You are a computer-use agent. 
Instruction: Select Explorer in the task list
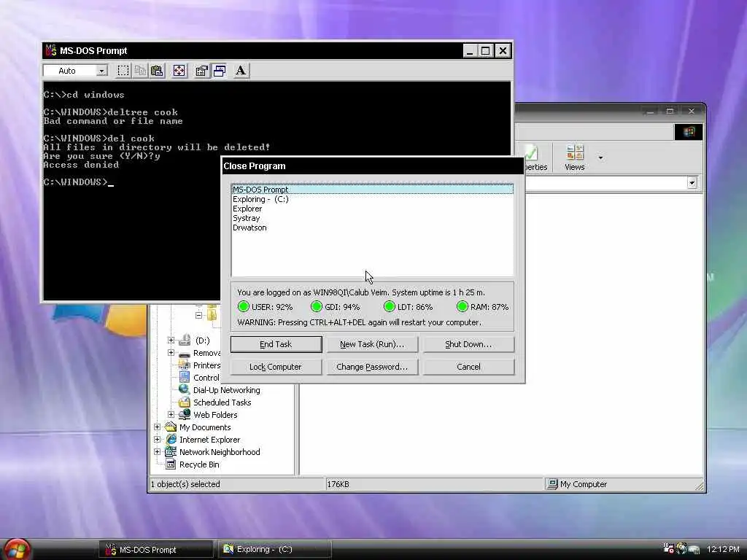372,209
